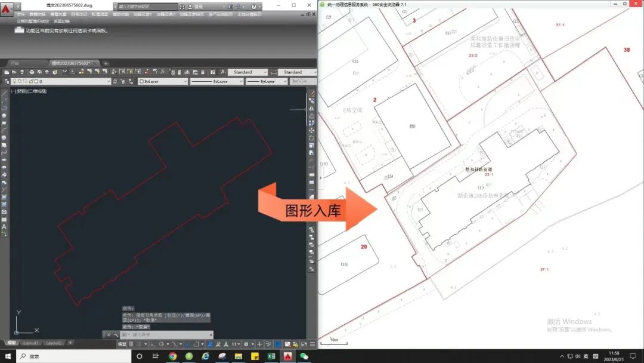Screen dimensions: 644x363
Task: Toggle ortho mode in status bar
Action: [154, 344]
